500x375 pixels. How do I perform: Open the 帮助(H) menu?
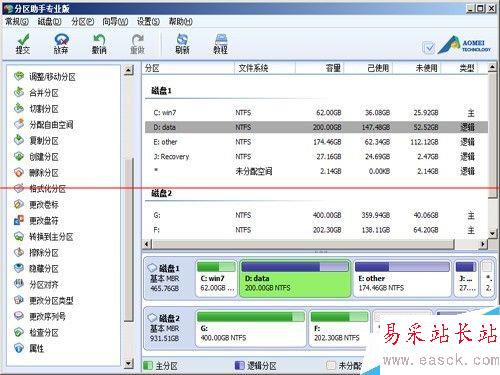pyautogui.click(x=181, y=22)
